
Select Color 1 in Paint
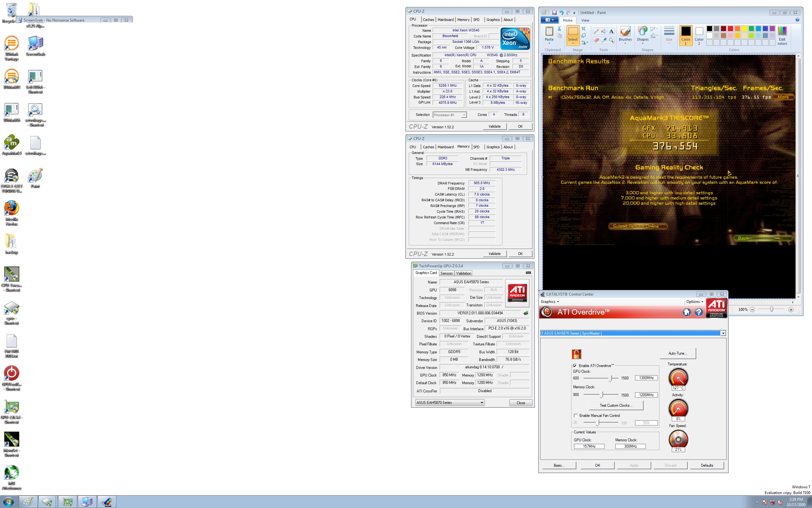[x=685, y=36]
